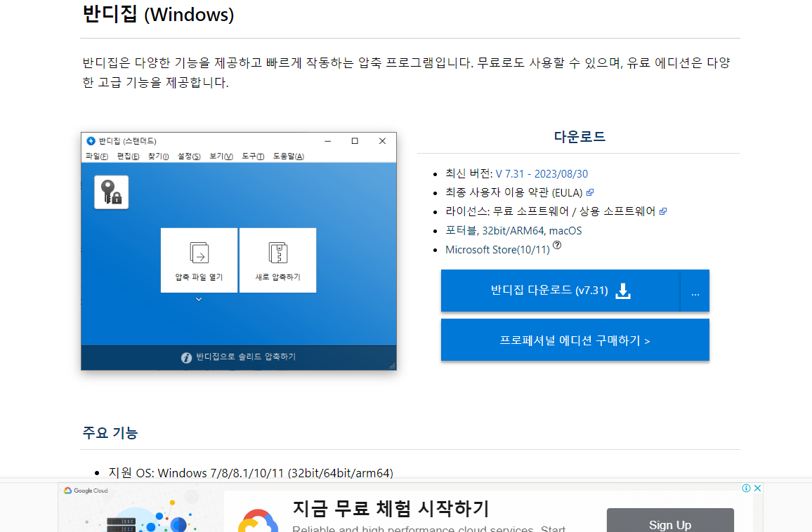Image resolution: width=812 pixels, height=532 pixels.
Task: Open the 포터블, 32bit/ARM64, macOS link
Action: pyautogui.click(x=513, y=231)
